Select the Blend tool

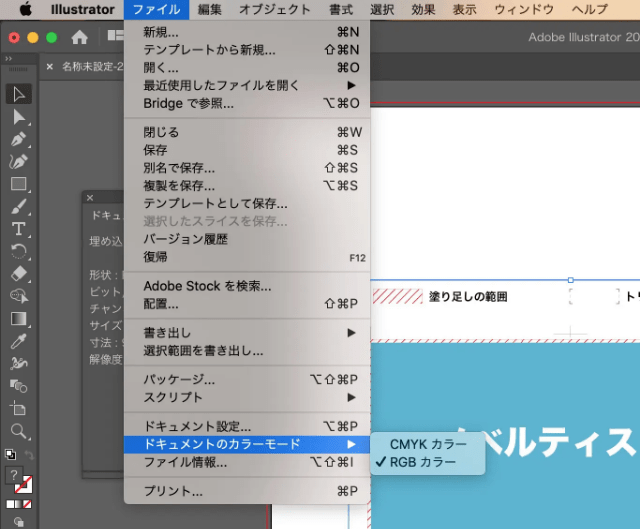click(x=18, y=386)
